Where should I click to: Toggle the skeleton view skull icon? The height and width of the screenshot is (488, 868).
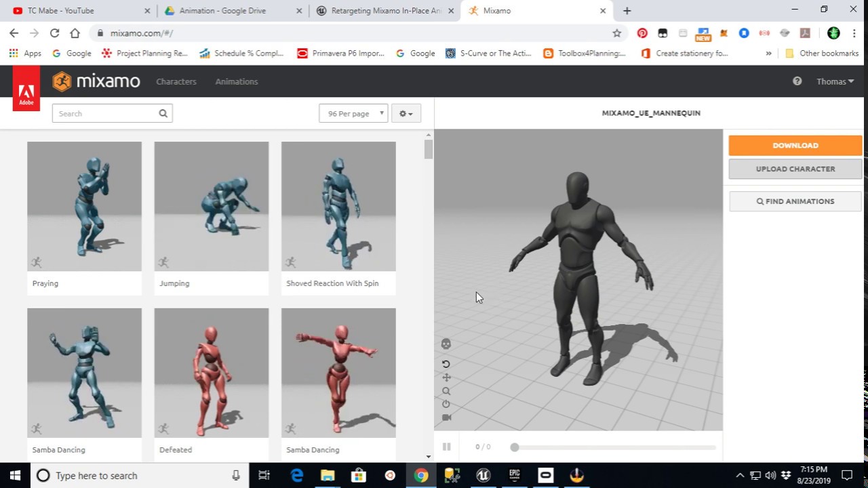[x=446, y=344]
